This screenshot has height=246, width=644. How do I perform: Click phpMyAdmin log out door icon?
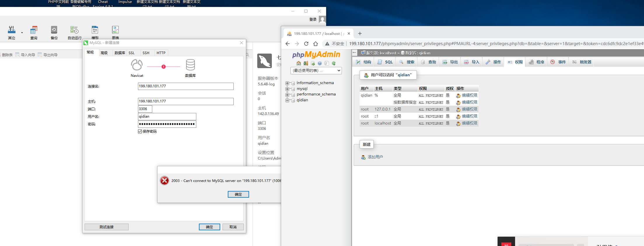(306, 63)
